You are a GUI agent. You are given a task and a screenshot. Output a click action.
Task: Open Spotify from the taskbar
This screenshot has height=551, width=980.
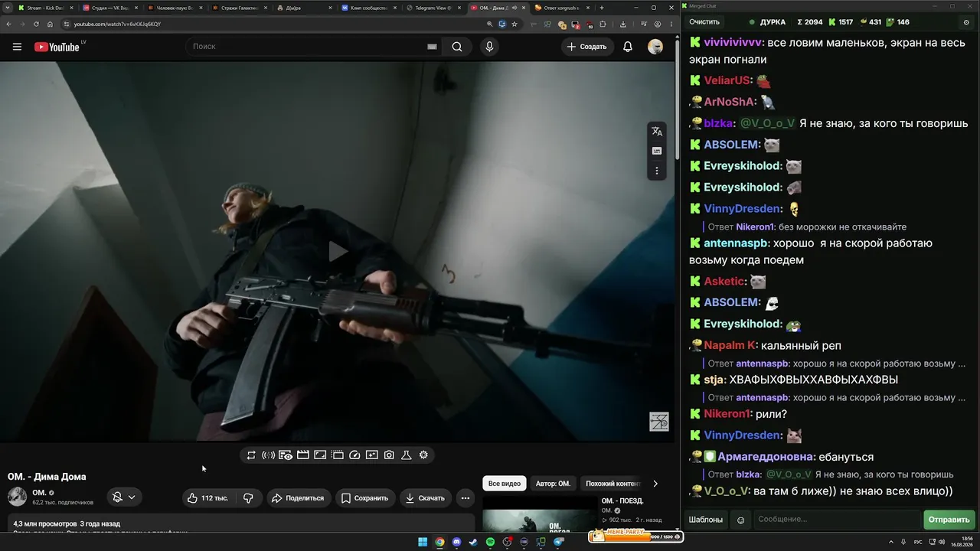click(x=490, y=543)
